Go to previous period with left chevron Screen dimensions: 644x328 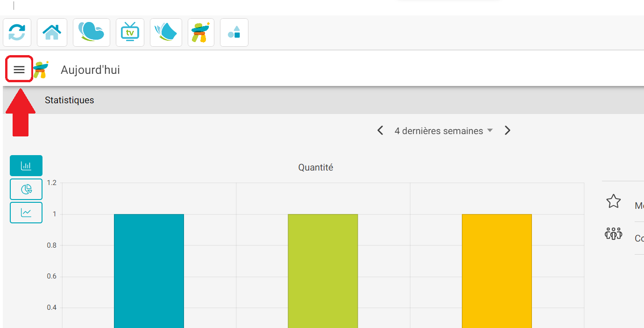[380, 131]
